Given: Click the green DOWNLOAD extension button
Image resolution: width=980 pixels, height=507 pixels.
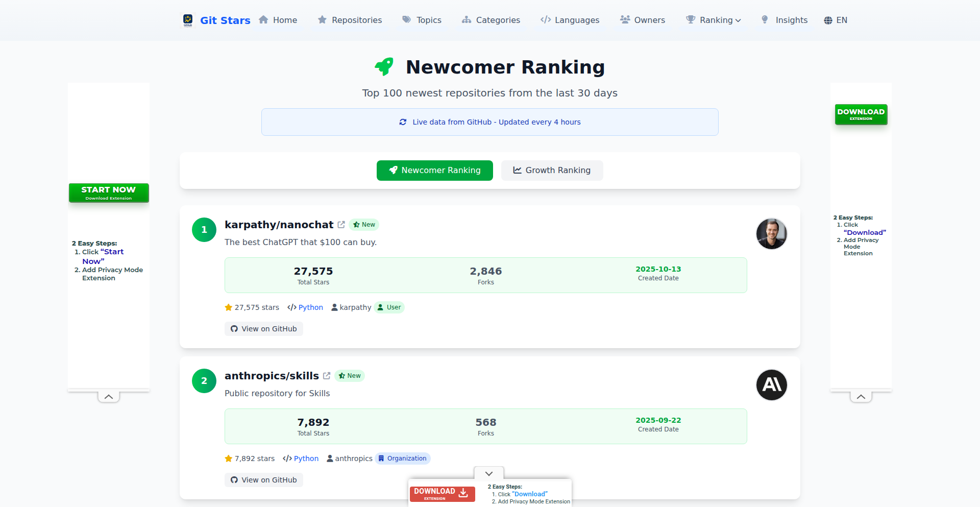Looking at the screenshot, I should (x=861, y=114).
